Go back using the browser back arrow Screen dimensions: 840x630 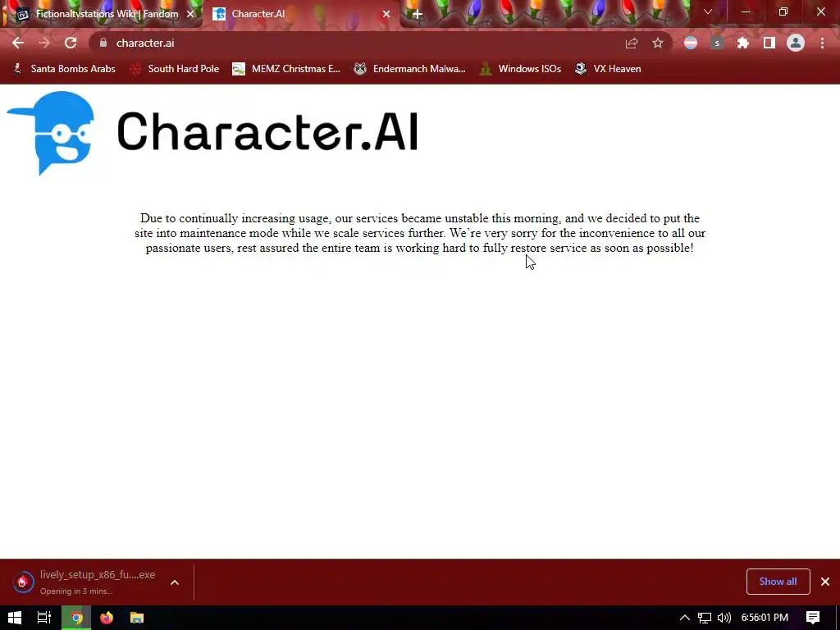coord(18,43)
